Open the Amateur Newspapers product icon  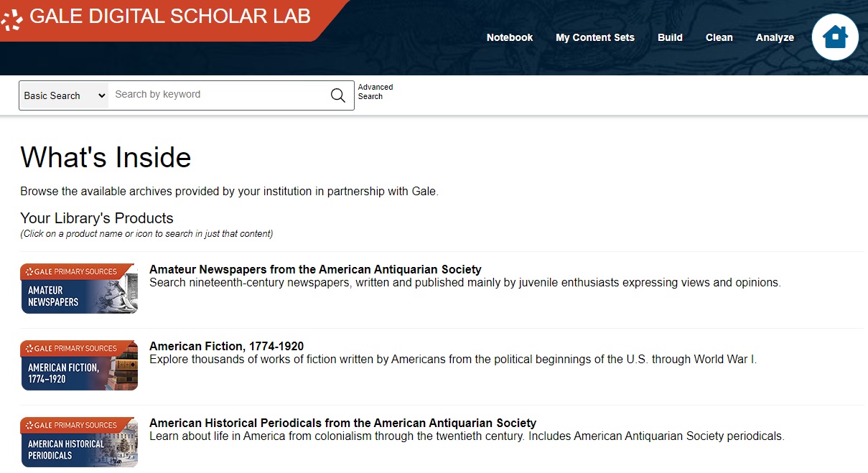(x=79, y=289)
